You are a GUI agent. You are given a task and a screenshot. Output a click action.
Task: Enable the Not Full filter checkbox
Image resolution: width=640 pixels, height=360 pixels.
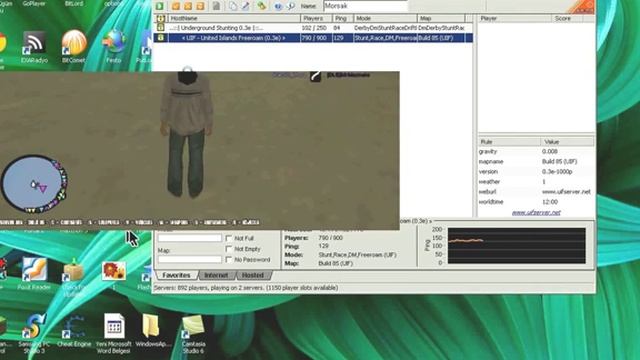pyautogui.click(x=229, y=238)
